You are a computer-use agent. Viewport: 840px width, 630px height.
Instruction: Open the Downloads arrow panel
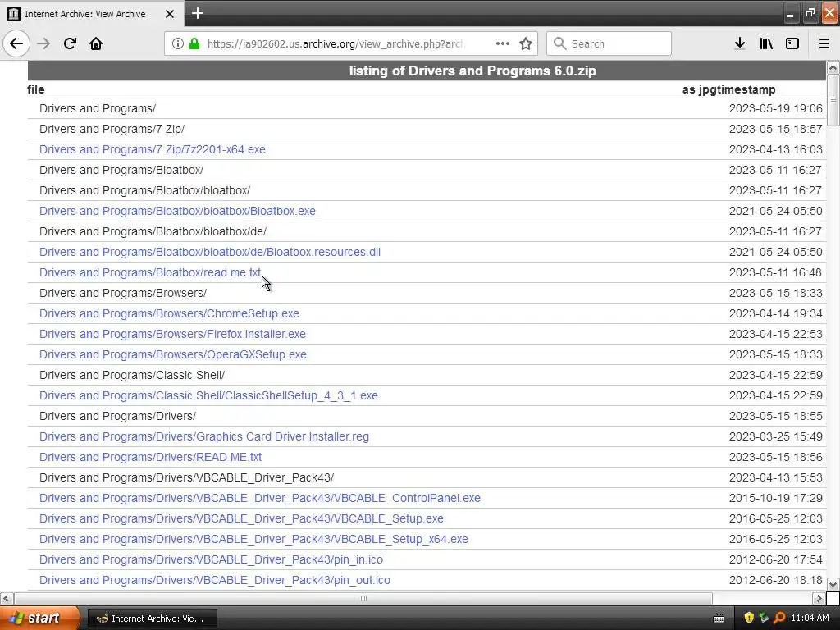(740, 43)
